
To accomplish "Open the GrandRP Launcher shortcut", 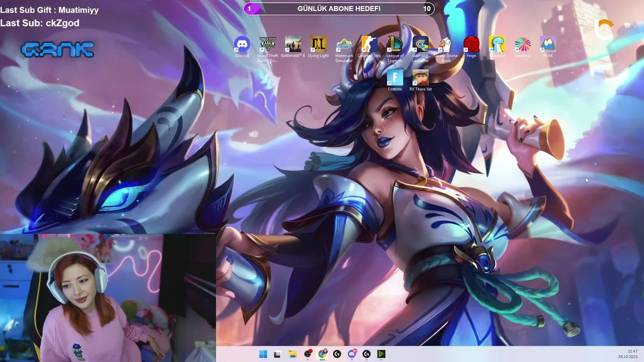I will (421, 49).
